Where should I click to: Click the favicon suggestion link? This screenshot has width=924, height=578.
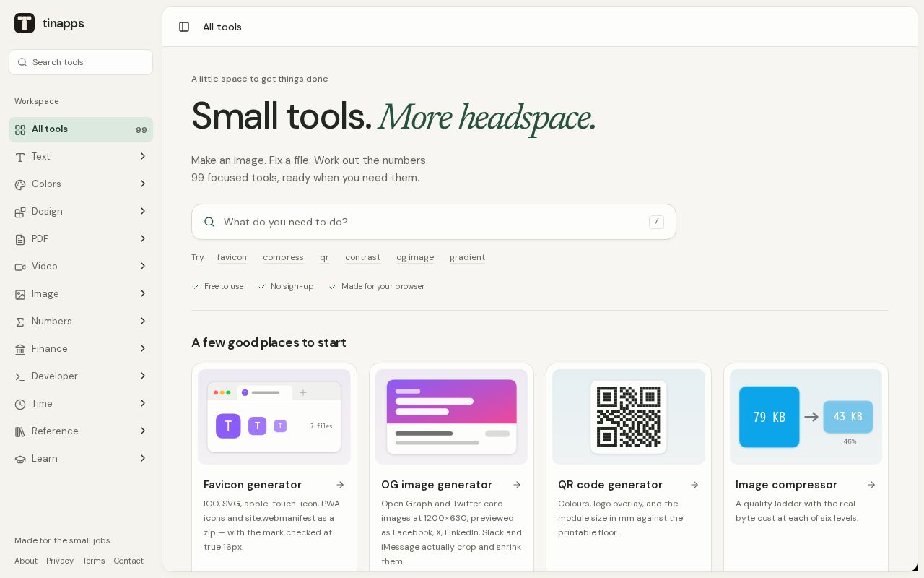click(x=232, y=257)
